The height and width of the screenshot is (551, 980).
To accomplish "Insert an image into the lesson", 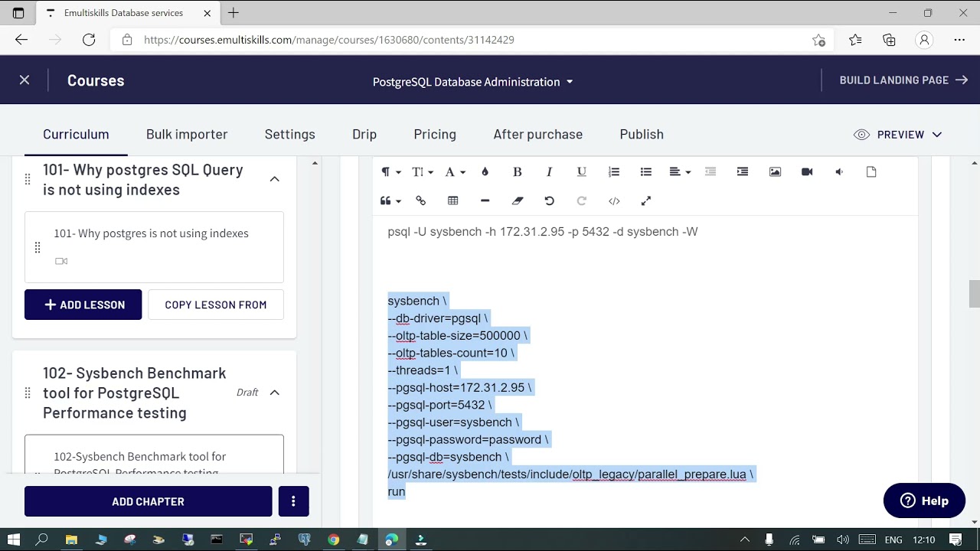I will point(775,172).
